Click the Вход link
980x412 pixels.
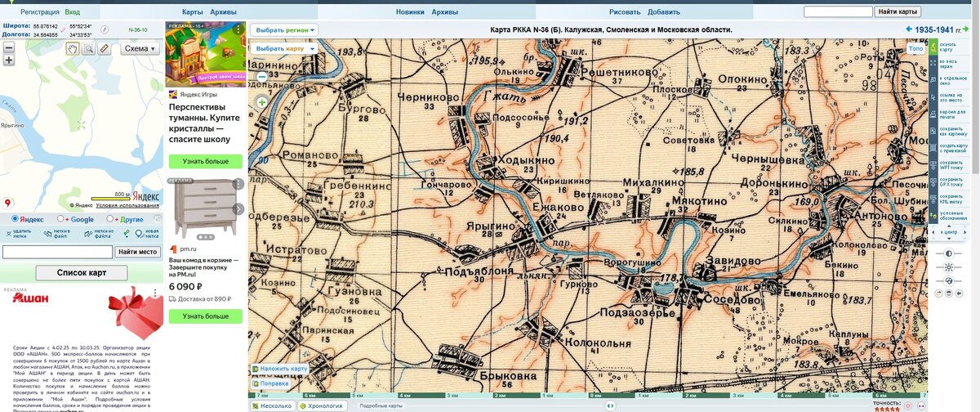pyautogui.click(x=72, y=12)
